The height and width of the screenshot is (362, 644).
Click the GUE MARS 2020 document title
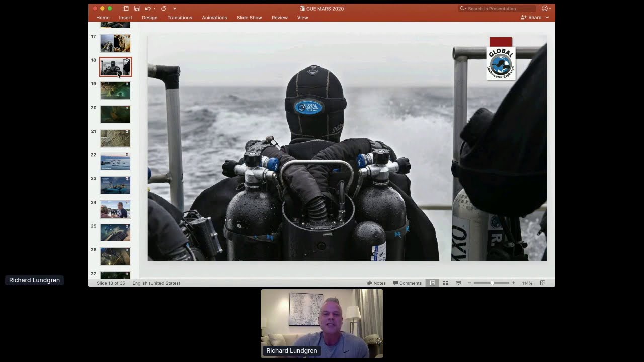325,9
